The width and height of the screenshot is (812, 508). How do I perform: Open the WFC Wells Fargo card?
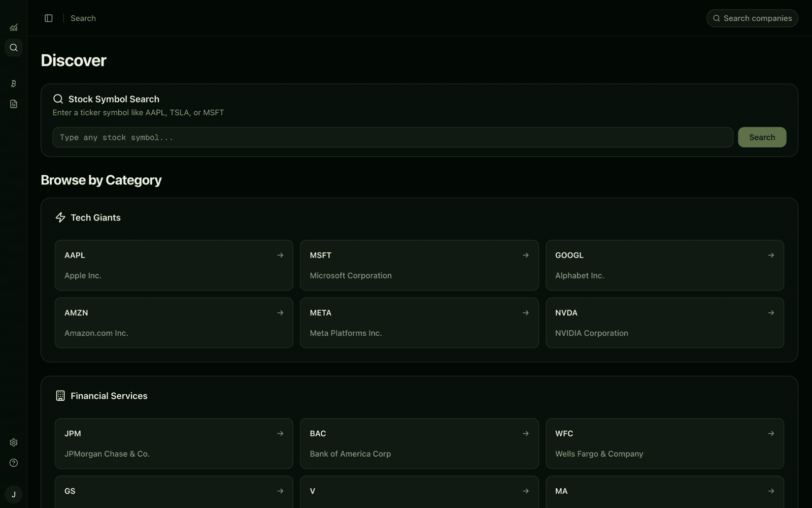tap(665, 443)
